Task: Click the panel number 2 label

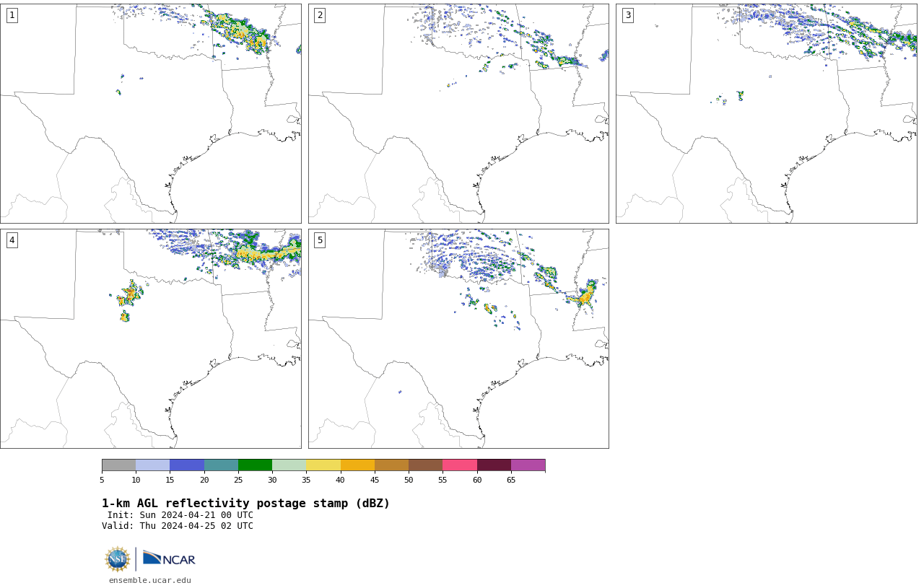Action: 320,15
